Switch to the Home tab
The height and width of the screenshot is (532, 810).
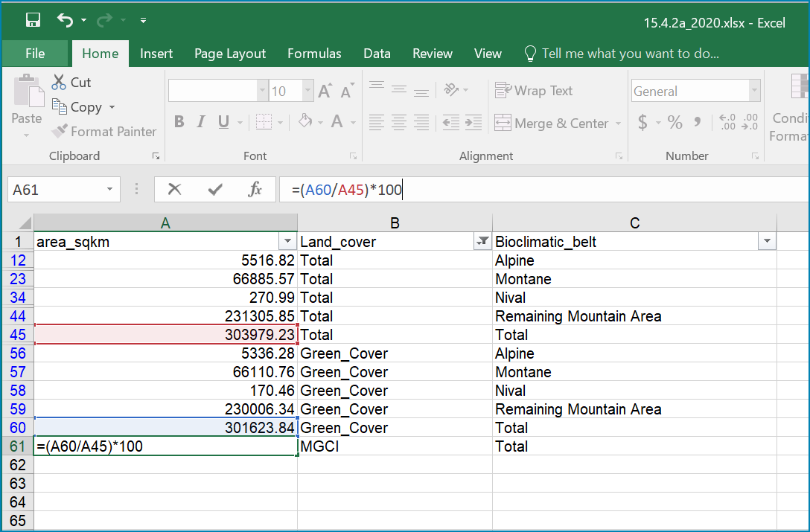click(101, 54)
